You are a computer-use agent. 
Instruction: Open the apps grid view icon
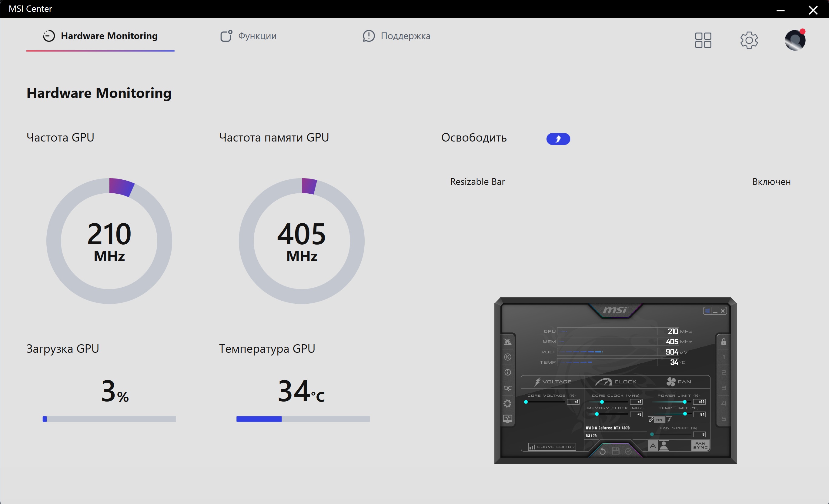click(x=703, y=40)
